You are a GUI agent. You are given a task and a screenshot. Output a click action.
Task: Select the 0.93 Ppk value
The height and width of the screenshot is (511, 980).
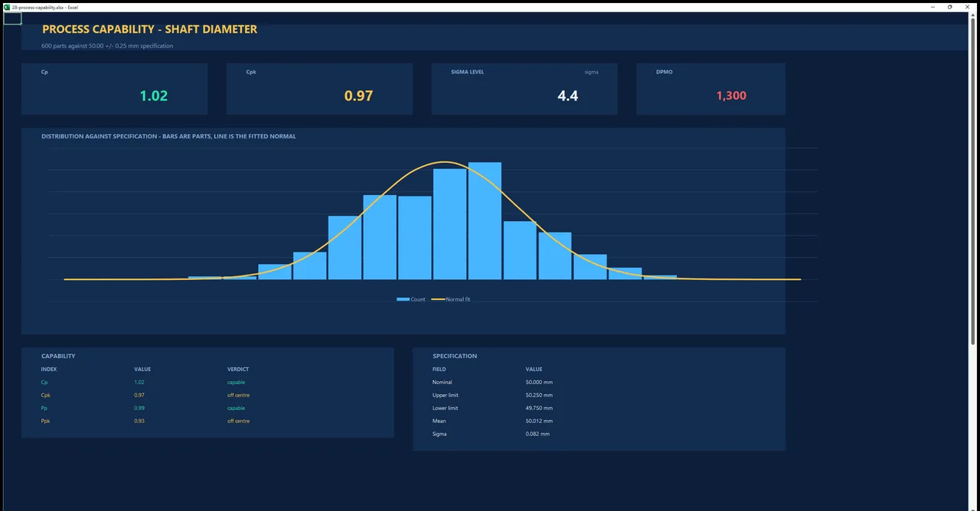tap(139, 421)
